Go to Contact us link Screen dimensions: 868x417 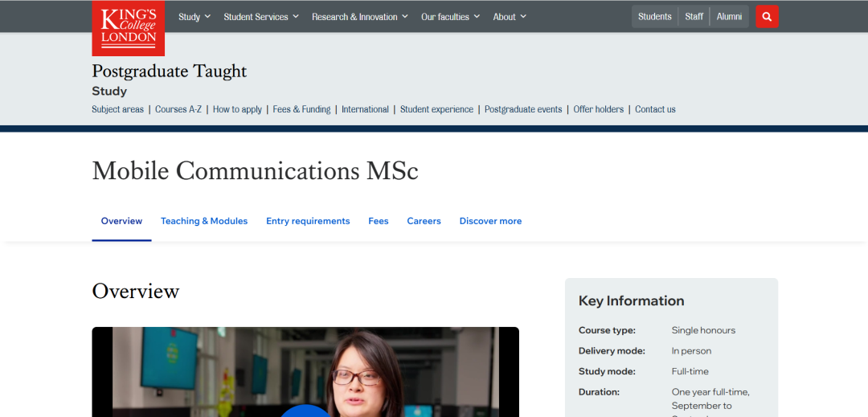(x=656, y=109)
